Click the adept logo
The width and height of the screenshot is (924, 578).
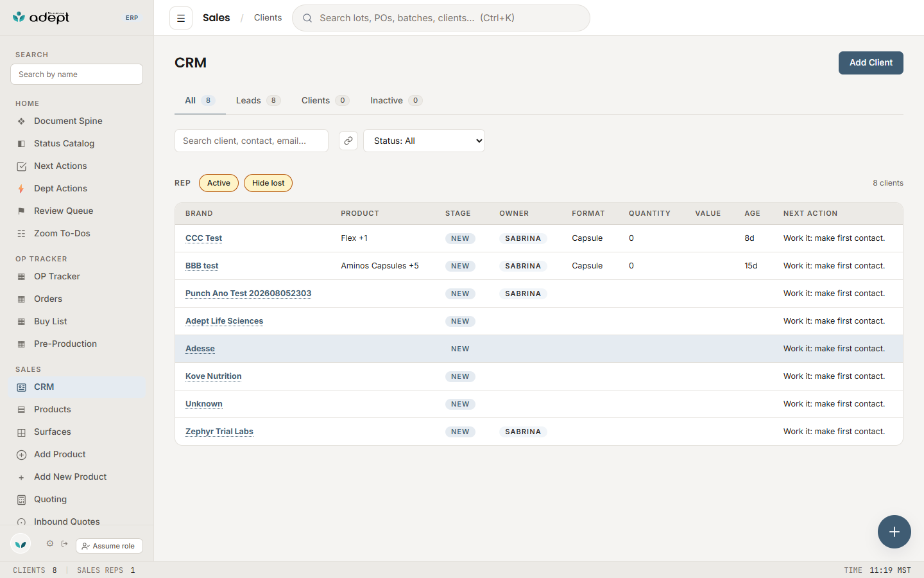point(41,17)
